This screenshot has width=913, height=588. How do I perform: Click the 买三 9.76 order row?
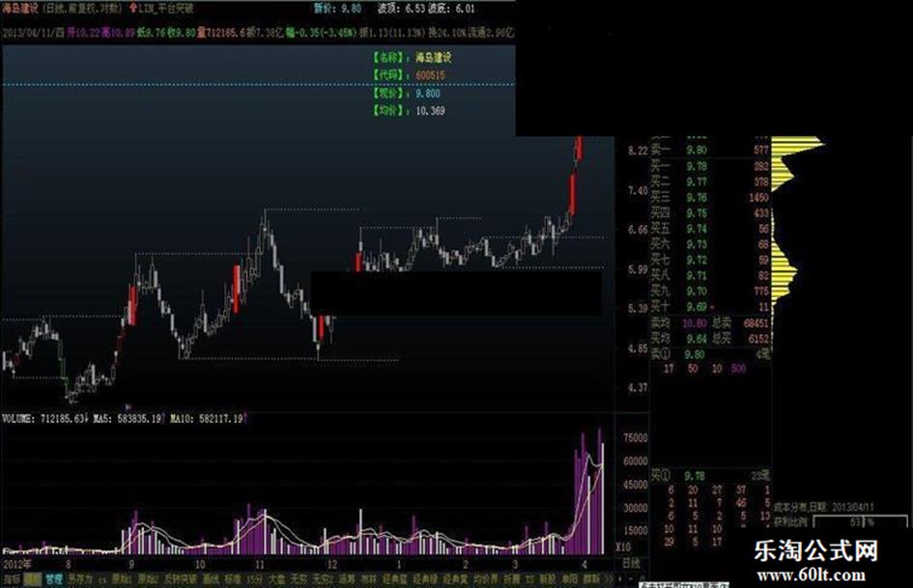[710, 198]
